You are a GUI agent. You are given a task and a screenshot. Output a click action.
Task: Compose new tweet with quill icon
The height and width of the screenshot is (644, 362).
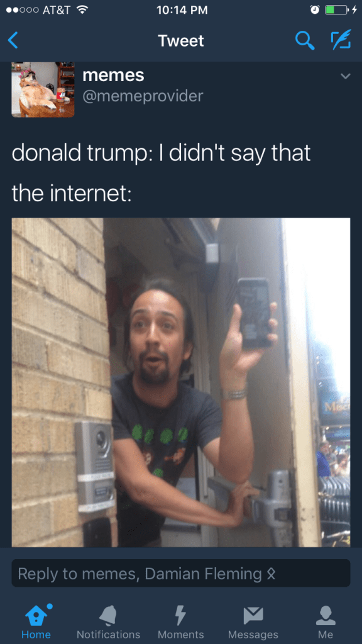coord(341,40)
